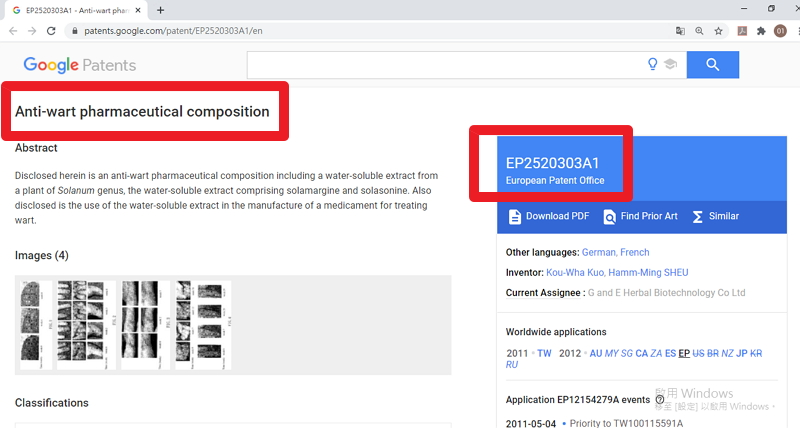Bookmark this page with the star icon

(718, 31)
